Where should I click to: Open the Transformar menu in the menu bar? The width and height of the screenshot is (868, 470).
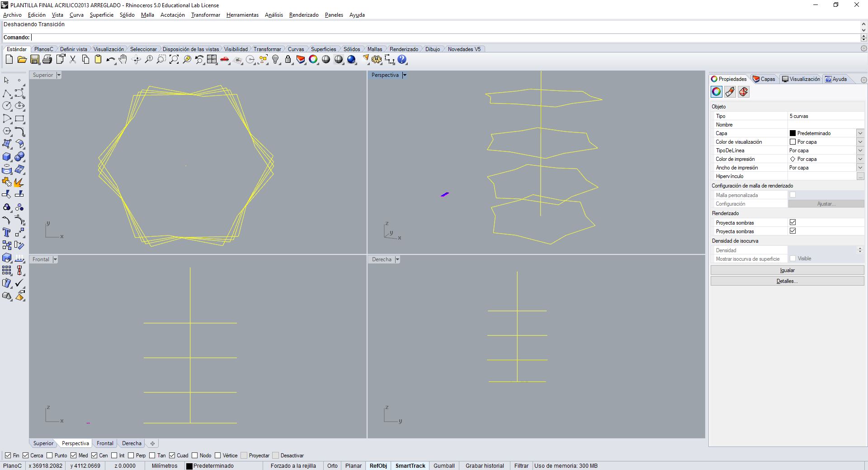pos(206,15)
